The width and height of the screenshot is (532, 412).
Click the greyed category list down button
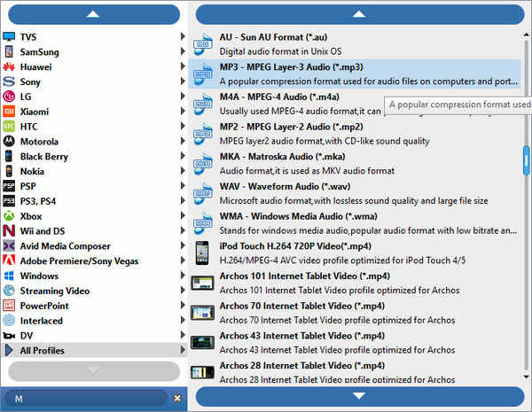pos(94,371)
